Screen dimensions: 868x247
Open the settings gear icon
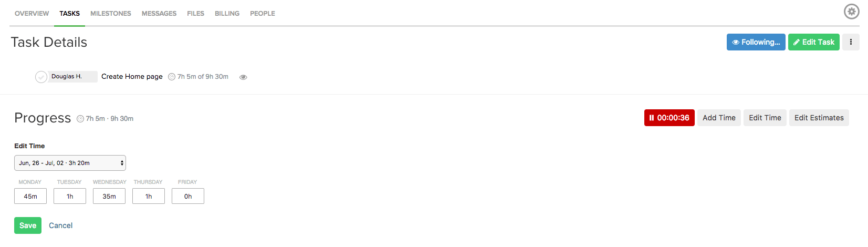851,12
